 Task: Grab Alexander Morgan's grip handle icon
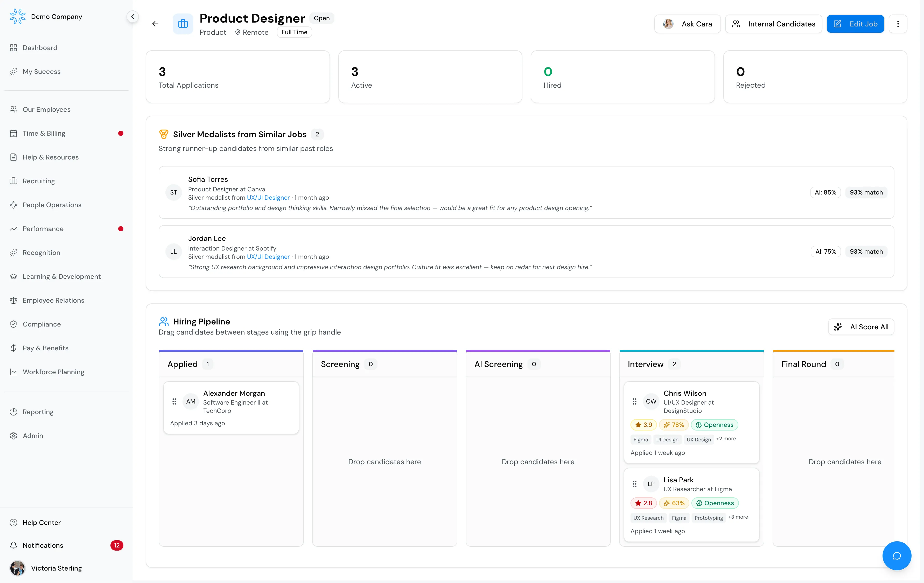click(174, 401)
